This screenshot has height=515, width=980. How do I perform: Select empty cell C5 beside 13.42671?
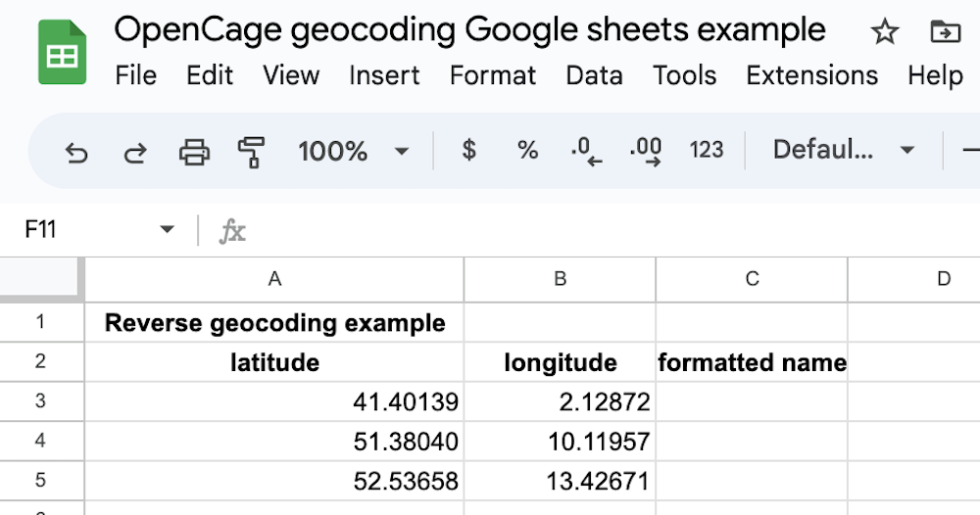tap(752, 480)
